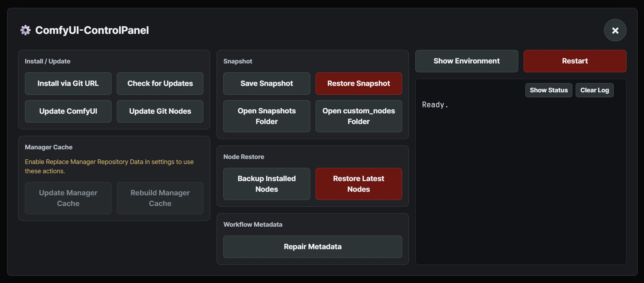Click the red Restore Snapshot button
This screenshot has width=644, height=283.
point(359,83)
